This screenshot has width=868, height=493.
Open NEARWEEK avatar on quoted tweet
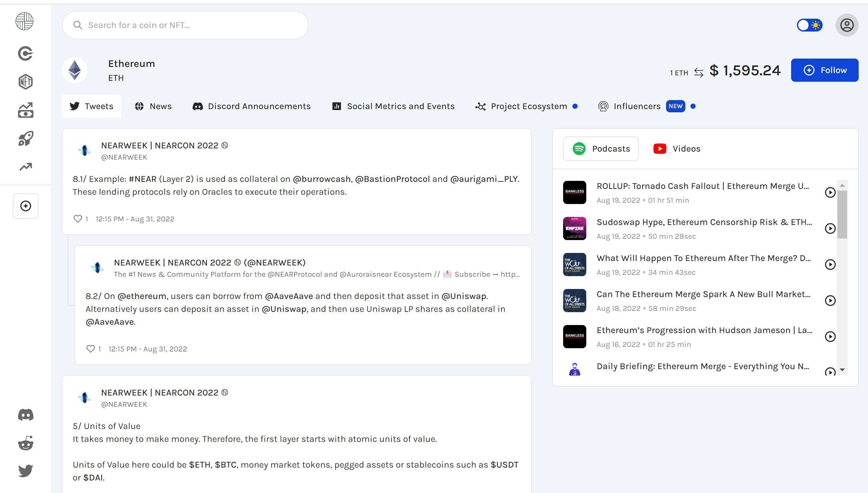coord(97,267)
